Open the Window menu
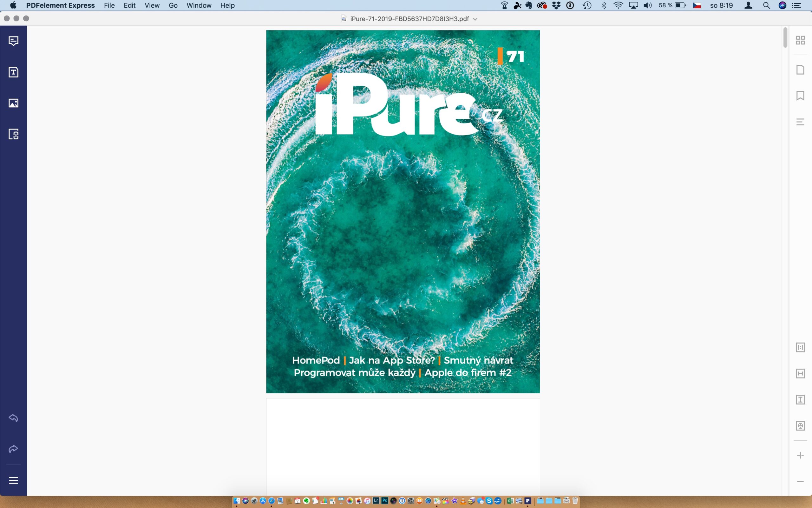This screenshot has width=812, height=508. 199,5
